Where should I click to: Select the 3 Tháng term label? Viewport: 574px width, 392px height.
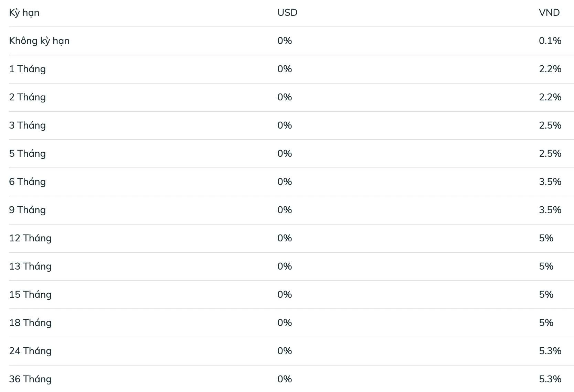28,126
